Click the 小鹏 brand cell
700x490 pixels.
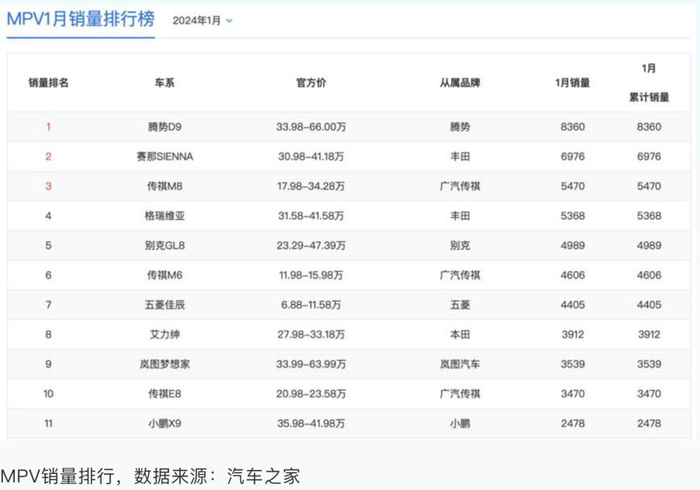coord(460,424)
